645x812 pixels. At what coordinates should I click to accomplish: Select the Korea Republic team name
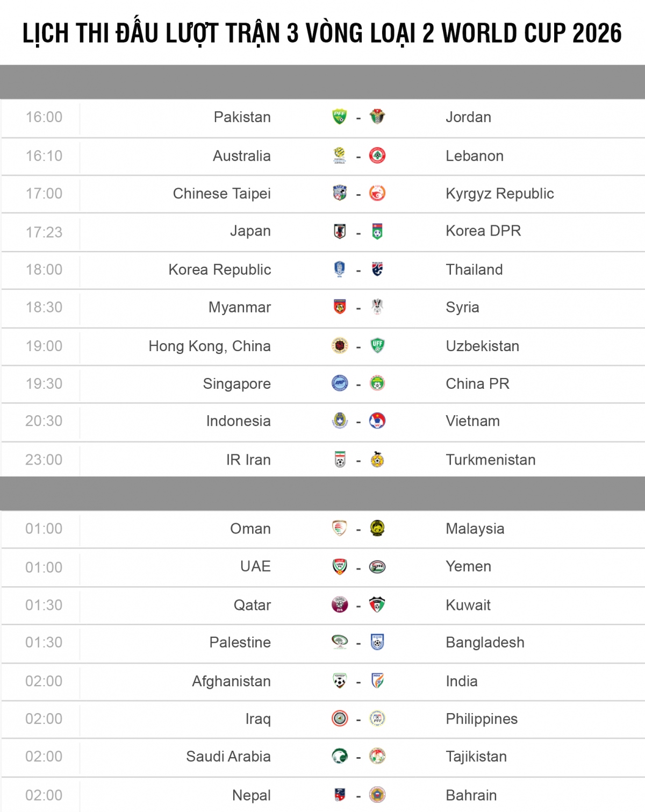click(219, 269)
